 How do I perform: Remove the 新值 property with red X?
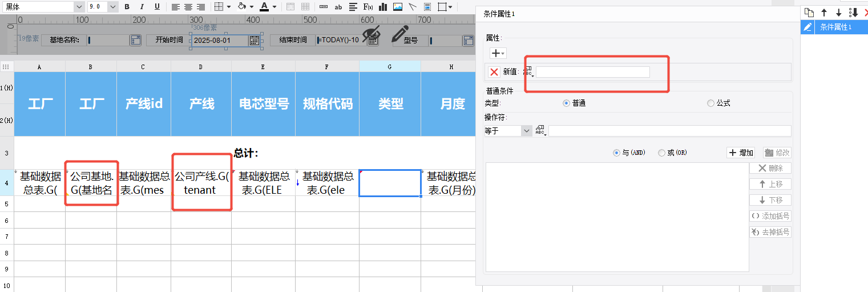pyautogui.click(x=494, y=72)
